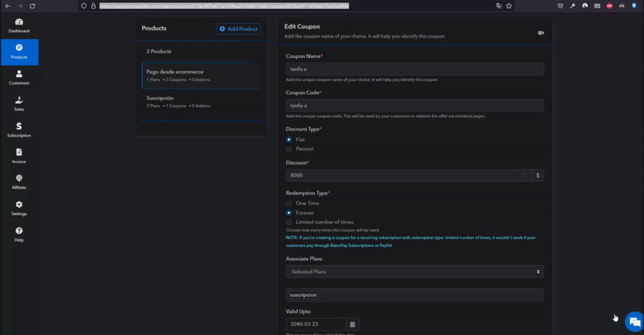644x335 pixels.
Task: Go forward in the browser
Action: coord(20,6)
